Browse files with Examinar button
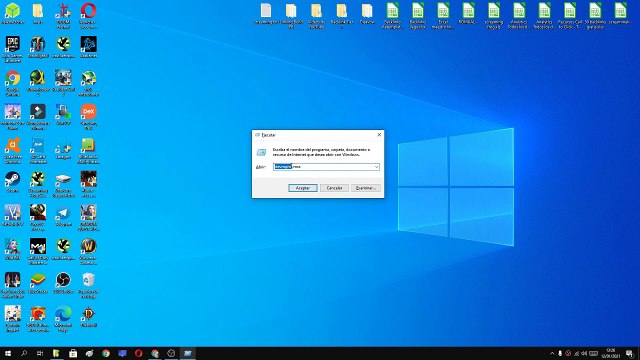Image resolution: width=640 pixels, height=360 pixels. tap(366, 188)
